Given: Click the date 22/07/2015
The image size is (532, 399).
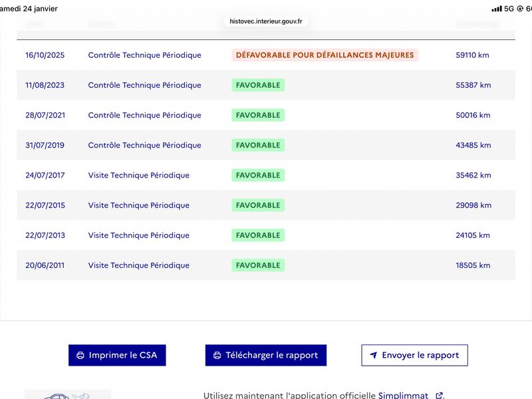Looking at the screenshot, I should [x=45, y=205].
